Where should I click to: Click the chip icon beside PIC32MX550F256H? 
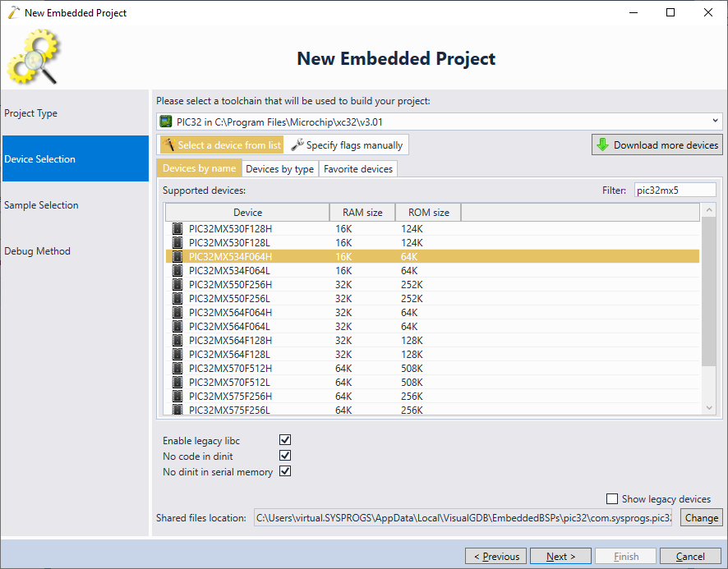point(177,284)
